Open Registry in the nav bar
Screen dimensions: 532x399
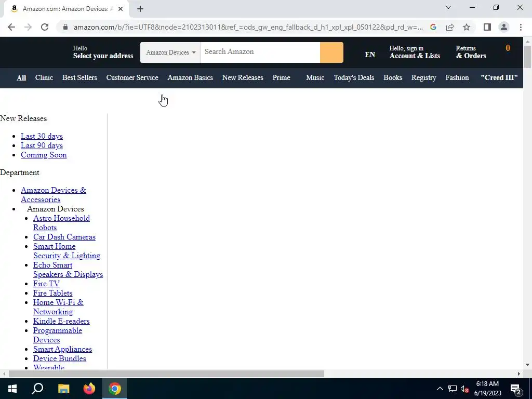[x=424, y=78]
